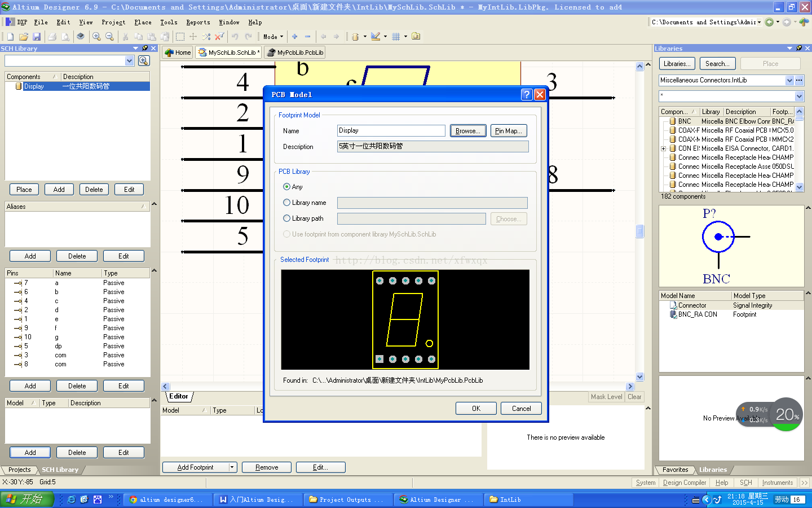Select the Library path radio button
This screenshot has width=812, height=508.
(287, 218)
